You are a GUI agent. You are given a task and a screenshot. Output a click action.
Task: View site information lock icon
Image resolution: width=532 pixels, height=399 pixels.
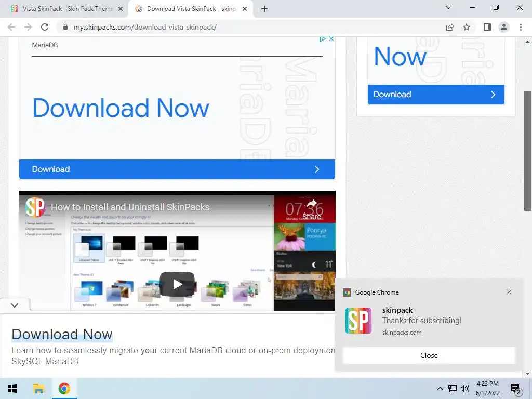(x=65, y=27)
